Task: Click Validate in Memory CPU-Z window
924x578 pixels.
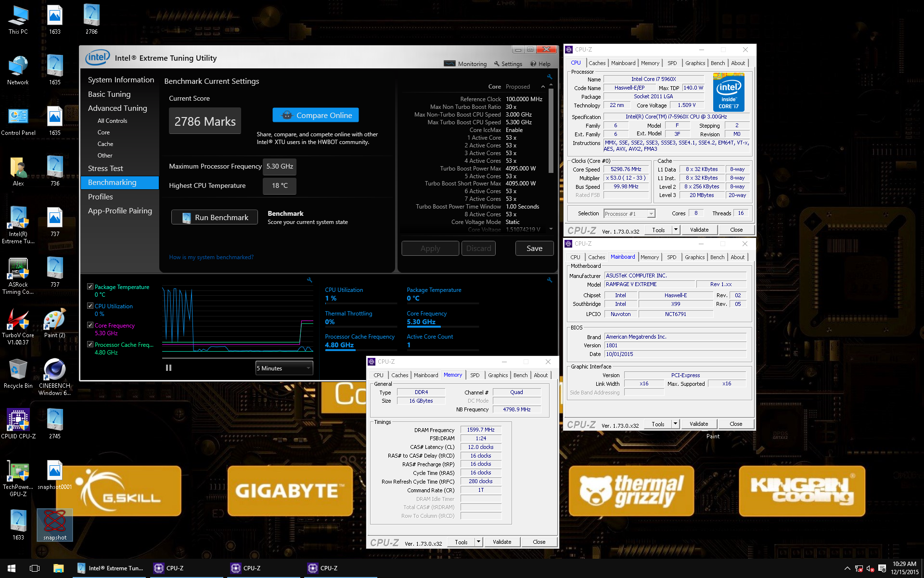Action: click(x=501, y=542)
